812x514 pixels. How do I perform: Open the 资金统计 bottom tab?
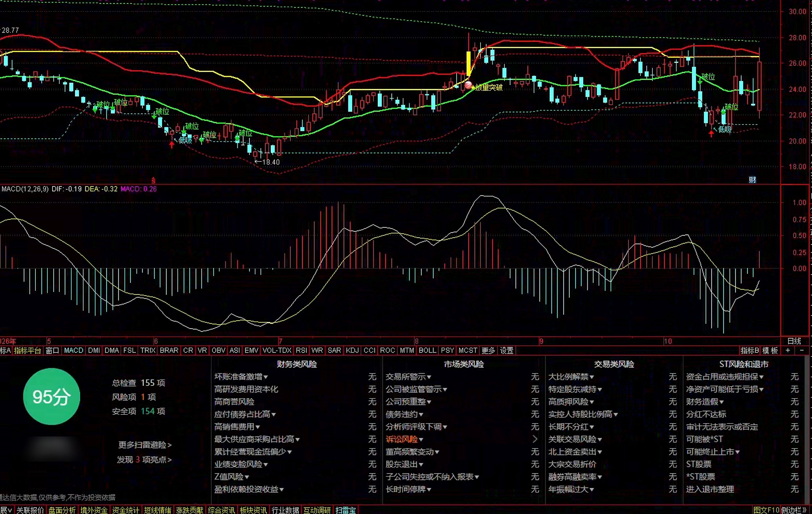tap(126, 510)
